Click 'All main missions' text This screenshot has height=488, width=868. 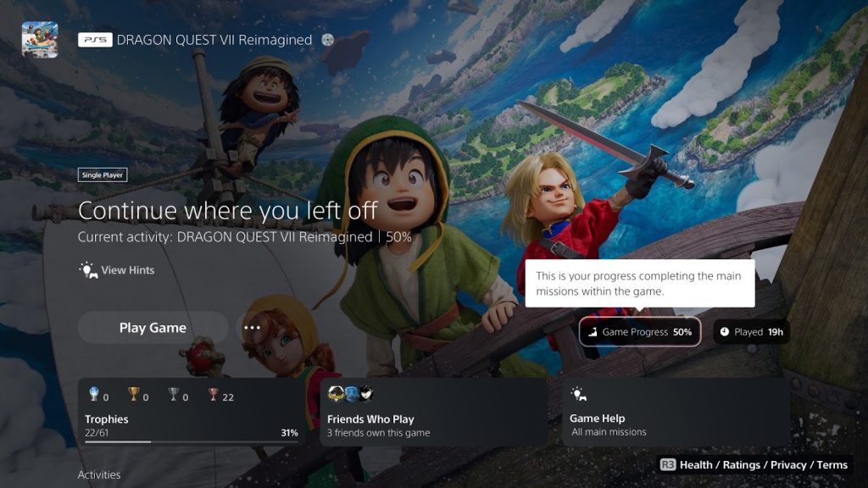pos(609,432)
